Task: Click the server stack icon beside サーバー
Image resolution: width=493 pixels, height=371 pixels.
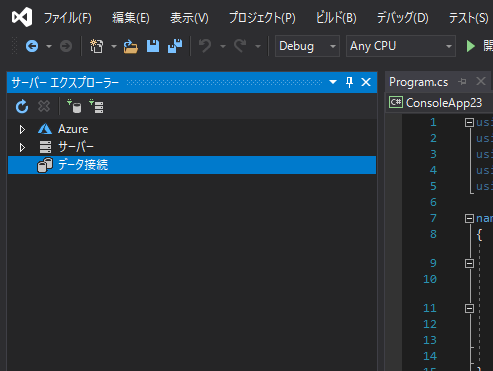Action: [x=45, y=147]
